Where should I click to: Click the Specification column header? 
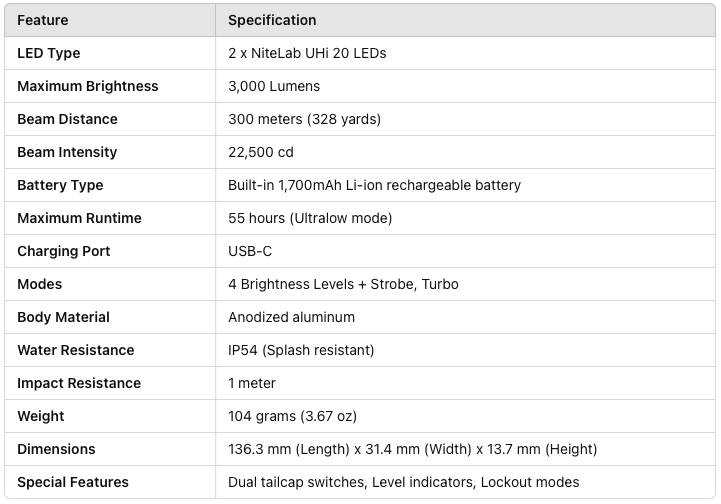(272, 20)
